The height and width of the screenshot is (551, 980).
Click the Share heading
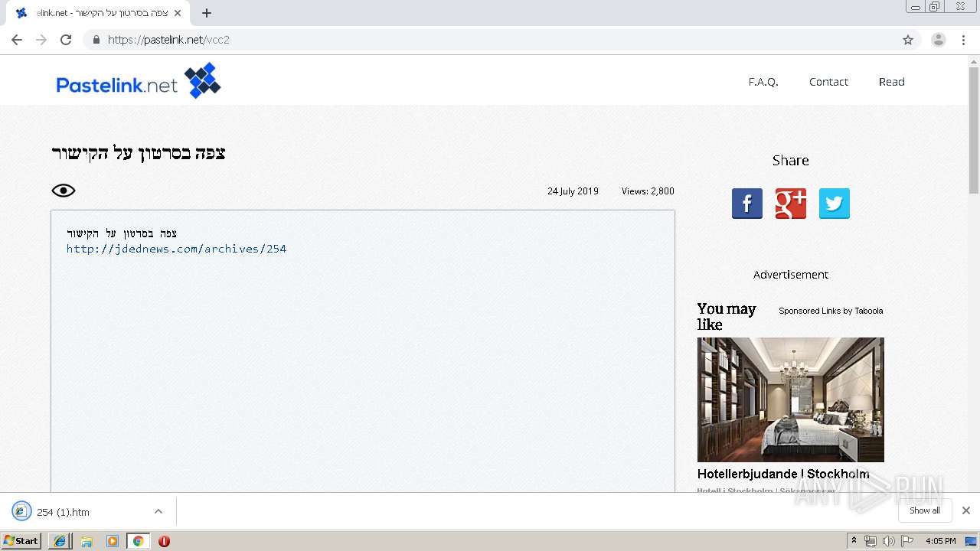[791, 160]
